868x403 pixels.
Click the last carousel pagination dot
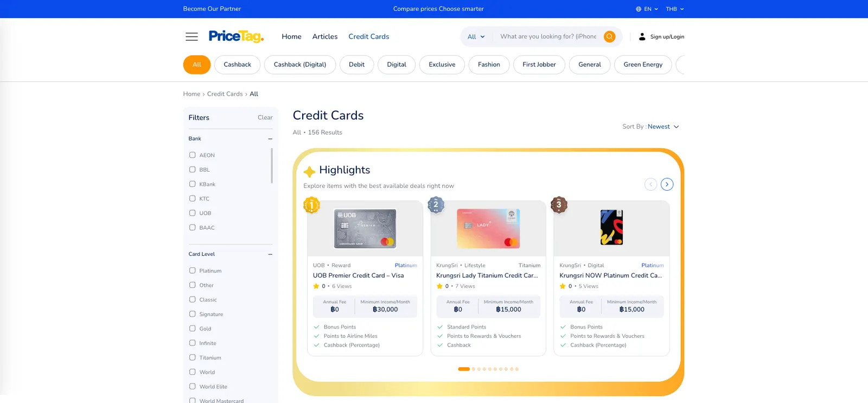click(517, 369)
